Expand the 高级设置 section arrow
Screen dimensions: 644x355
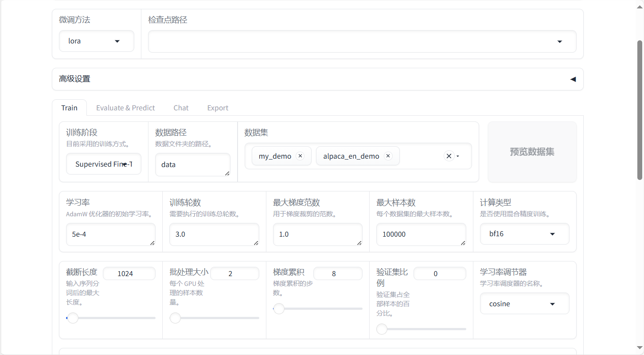[x=573, y=79]
